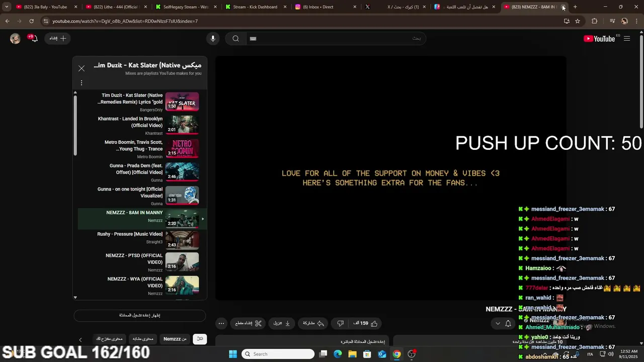Open the notifications bell at top
The height and width of the screenshot is (362, 644).
click(33, 39)
